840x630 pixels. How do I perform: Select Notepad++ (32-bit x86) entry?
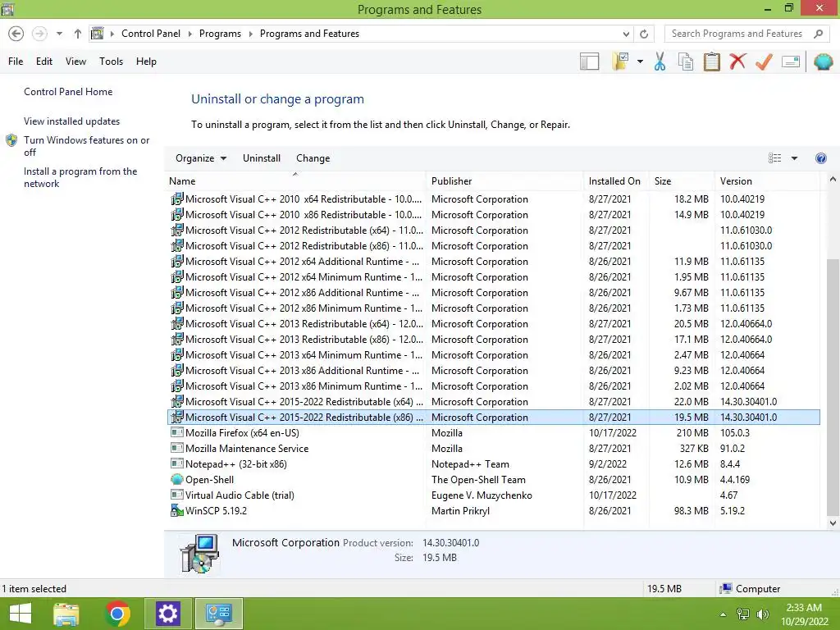494,464
